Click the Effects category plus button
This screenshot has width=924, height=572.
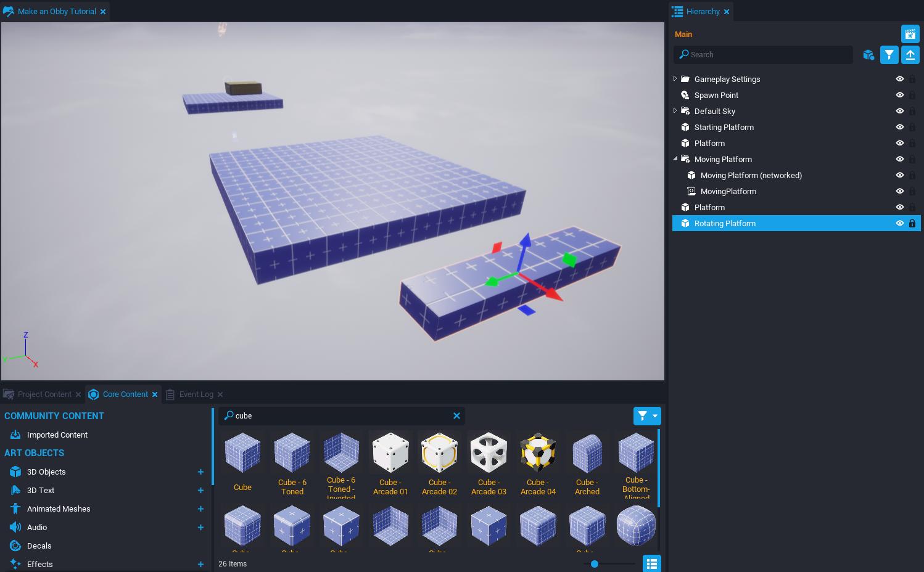[x=200, y=564]
